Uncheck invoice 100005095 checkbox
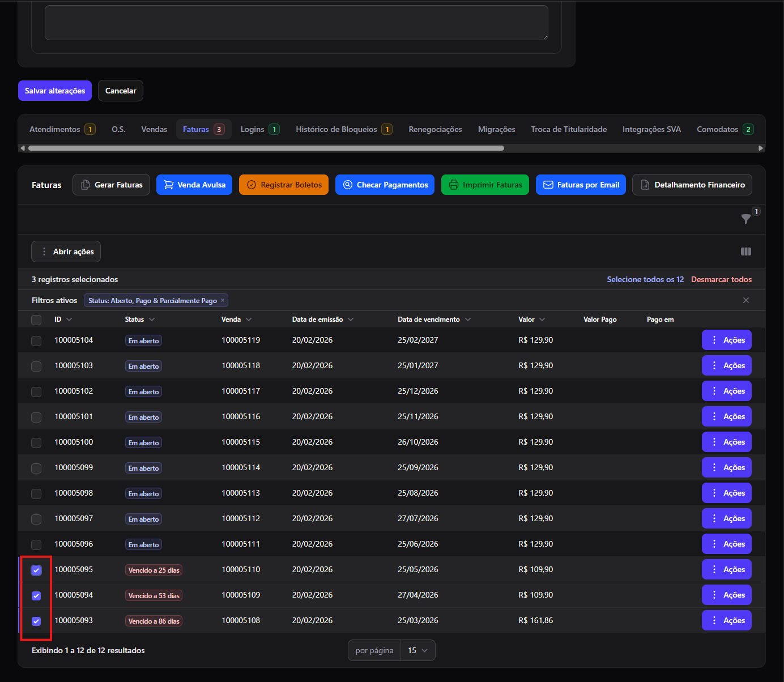Viewport: 784px width, 682px height. click(x=36, y=570)
